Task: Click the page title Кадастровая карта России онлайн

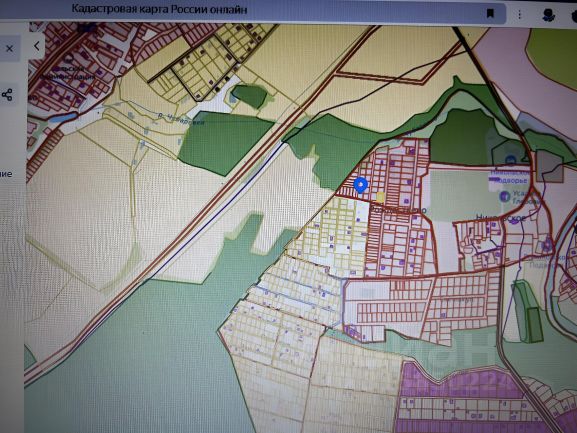Action: tap(159, 9)
